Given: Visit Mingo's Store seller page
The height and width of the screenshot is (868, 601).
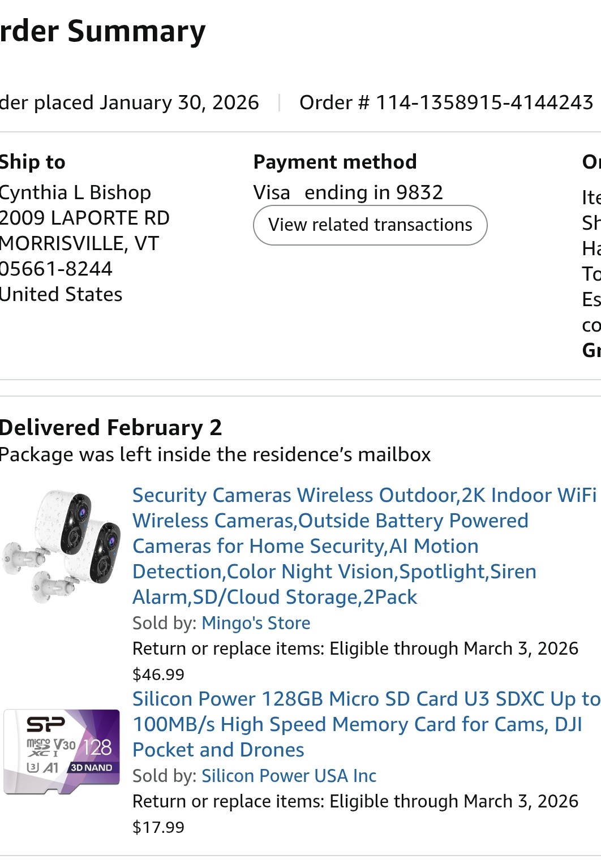Looking at the screenshot, I should [256, 623].
